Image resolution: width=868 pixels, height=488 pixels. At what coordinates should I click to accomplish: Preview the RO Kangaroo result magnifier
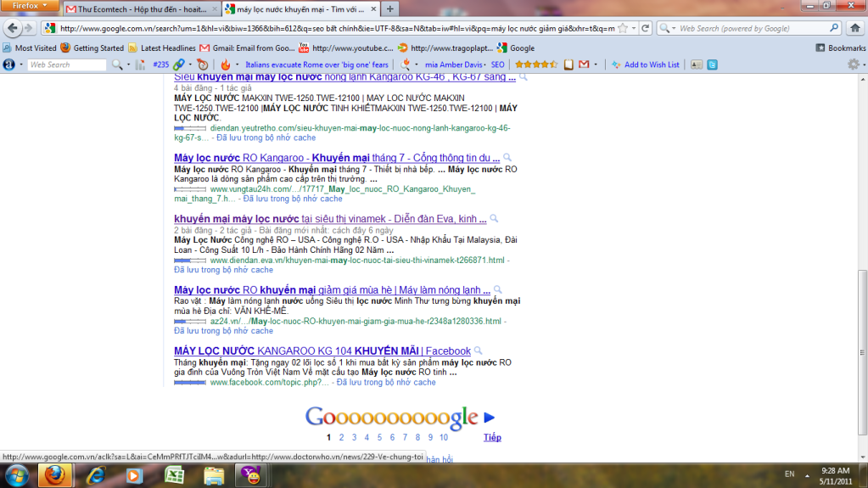507,158
